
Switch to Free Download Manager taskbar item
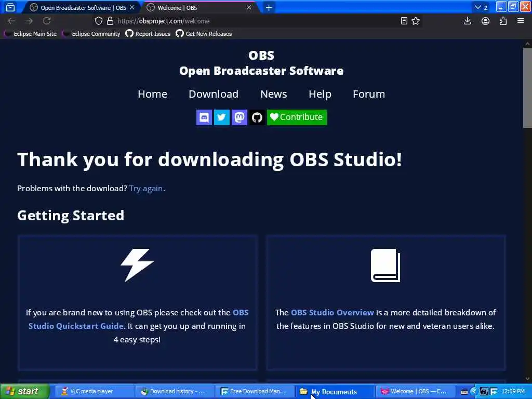point(255,391)
